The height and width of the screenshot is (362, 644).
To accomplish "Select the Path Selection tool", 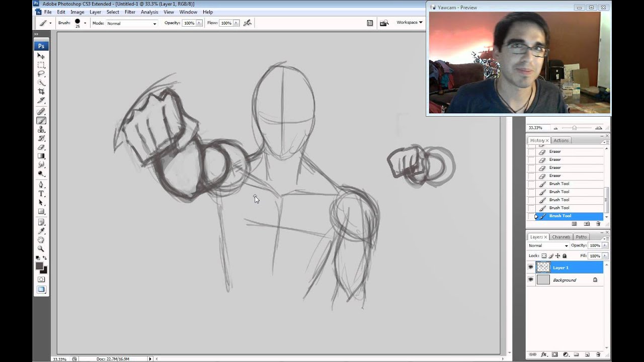I will coord(41,203).
